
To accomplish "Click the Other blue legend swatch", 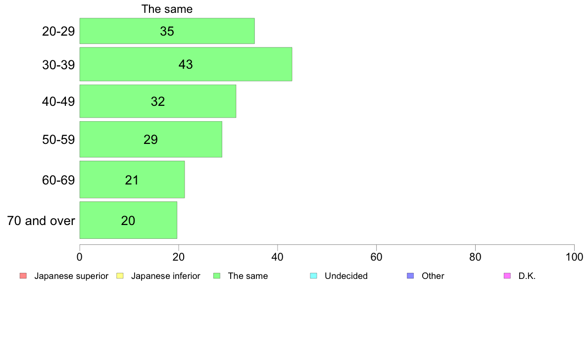I will (x=410, y=276).
